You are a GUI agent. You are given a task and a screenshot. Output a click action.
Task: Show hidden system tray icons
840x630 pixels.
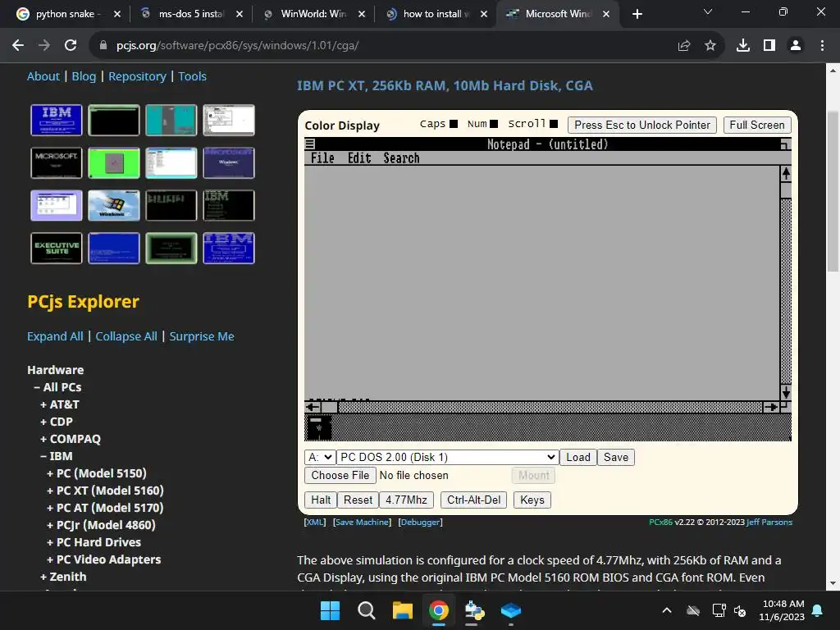pyautogui.click(x=666, y=610)
